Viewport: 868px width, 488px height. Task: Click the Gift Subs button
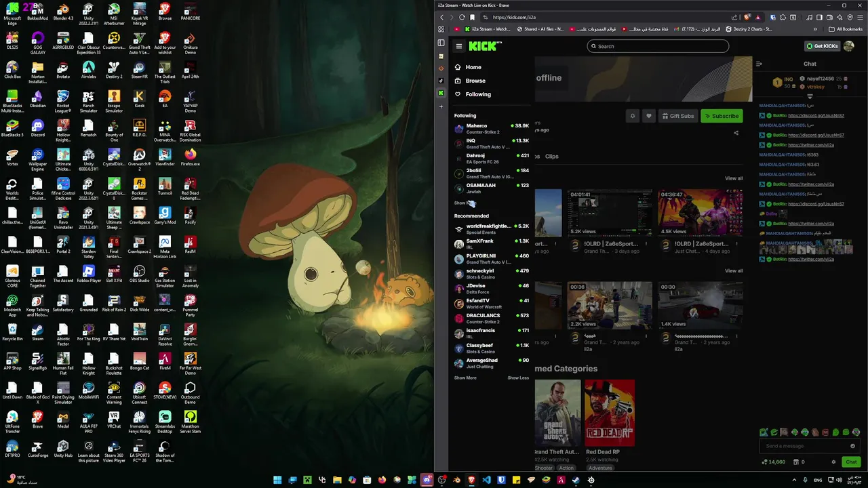678,116
